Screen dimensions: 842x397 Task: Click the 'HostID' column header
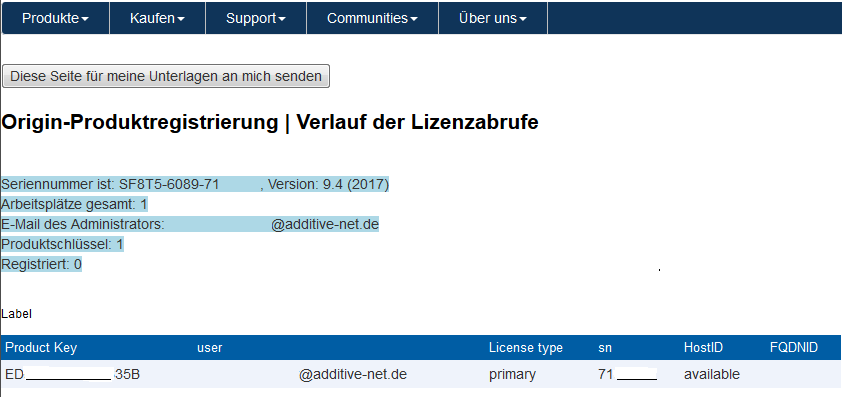point(703,348)
